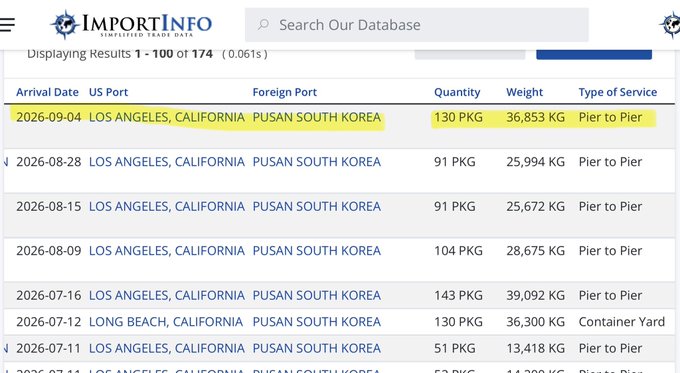680x373 pixels.
Task: Select the 104 PKG quantity cell
Action: pyautogui.click(x=458, y=251)
